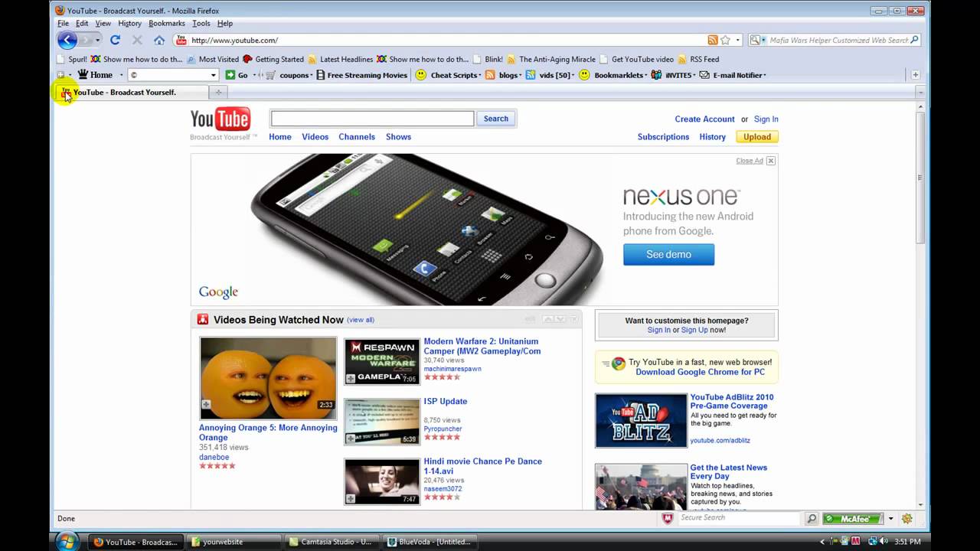This screenshot has height=551, width=980.
Task: Click the green McAfee status badge
Action: [x=852, y=519]
